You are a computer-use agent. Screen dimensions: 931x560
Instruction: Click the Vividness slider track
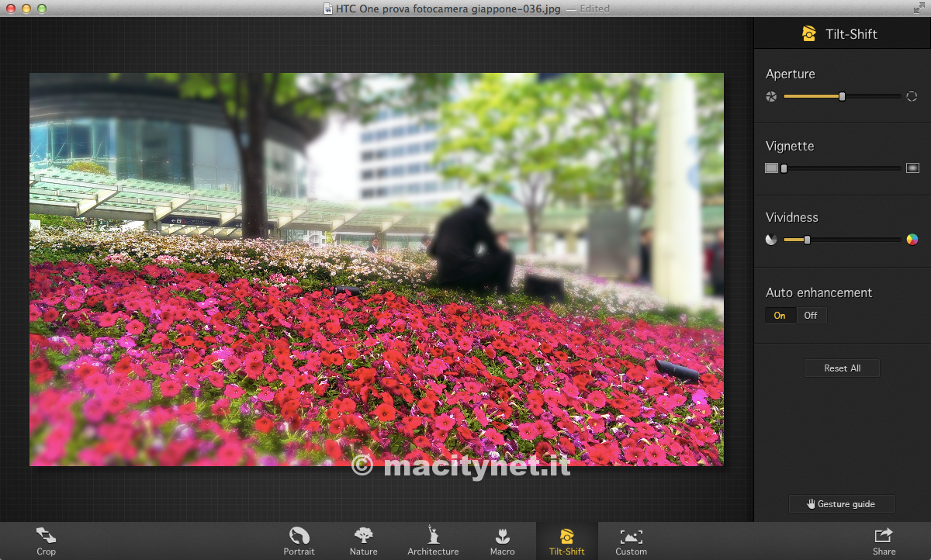click(842, 240)
